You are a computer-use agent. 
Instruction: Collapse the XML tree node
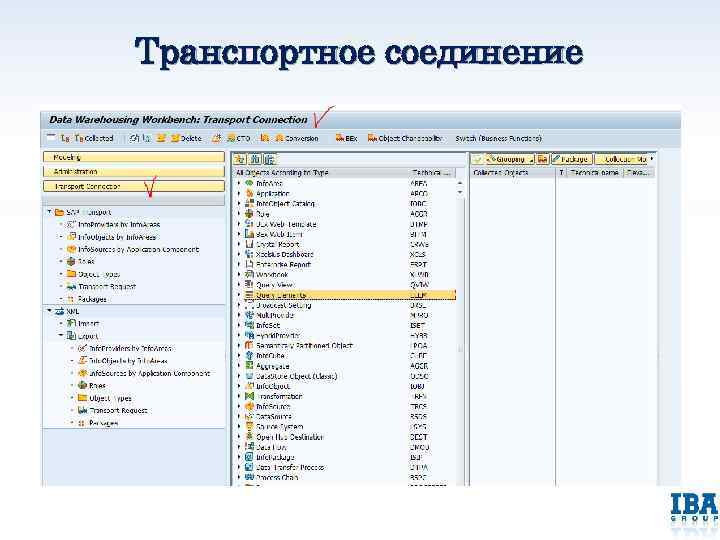click(50, 311)
